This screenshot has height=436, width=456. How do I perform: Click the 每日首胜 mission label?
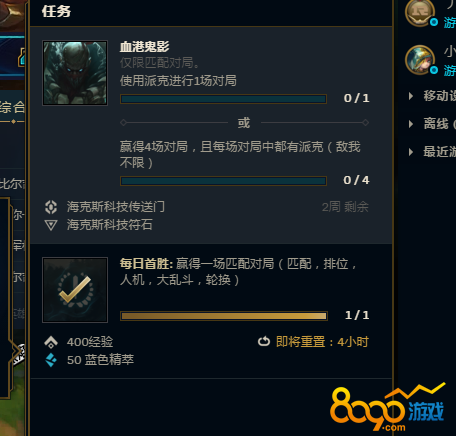click(x=146, y=264)
